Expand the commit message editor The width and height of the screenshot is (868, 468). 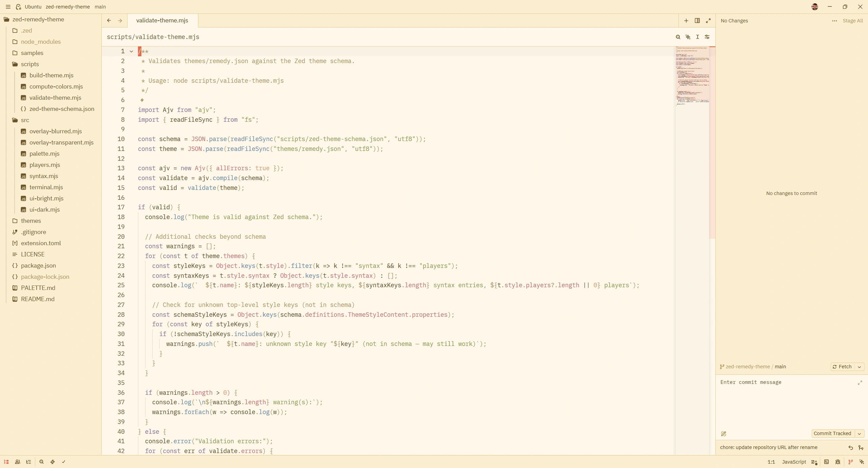point(860,383)
